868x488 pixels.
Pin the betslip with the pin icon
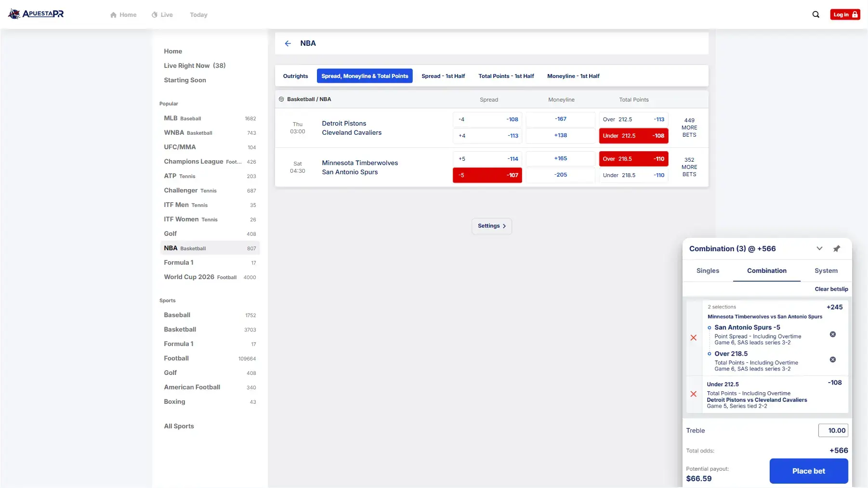pos(837,249)
